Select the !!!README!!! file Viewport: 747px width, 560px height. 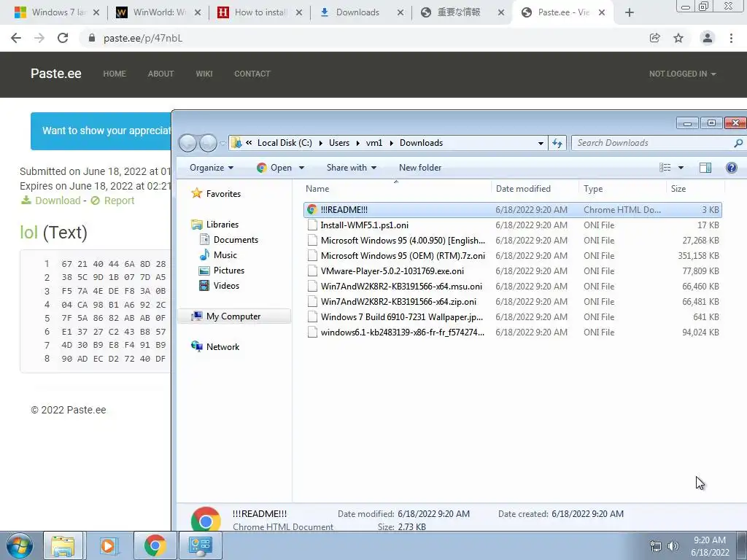point(513,209)
